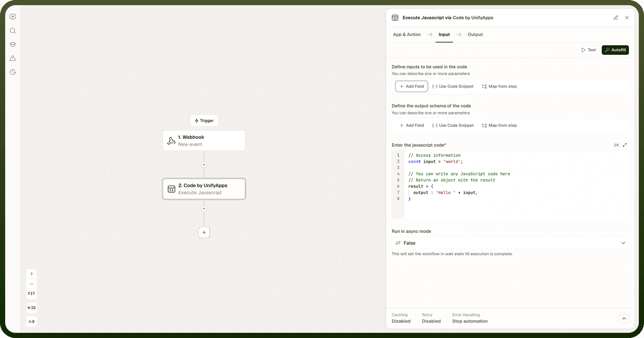Expand the code editor to fullscreen
This screenshot has height=338, width=644.
625,145
